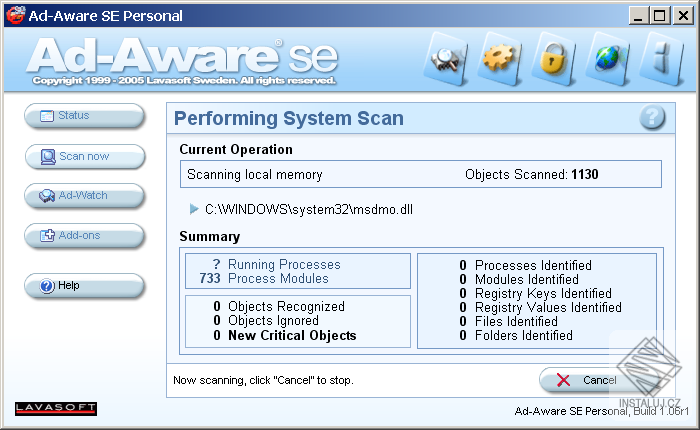The width and height of the screenshot is (700, 430).
Task: Click the path C:\WINDOWS\system32\msdmo.dll
Action: pos(309,209)
